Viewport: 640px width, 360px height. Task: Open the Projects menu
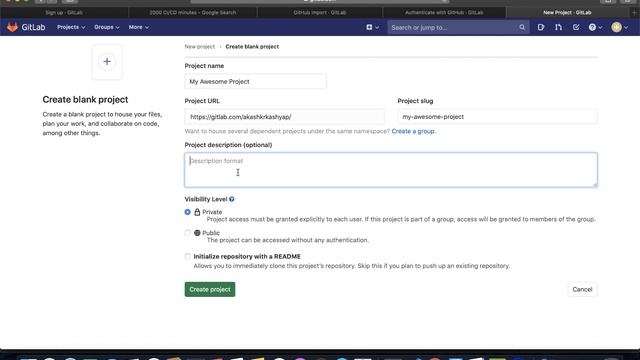tap(71, 27)
